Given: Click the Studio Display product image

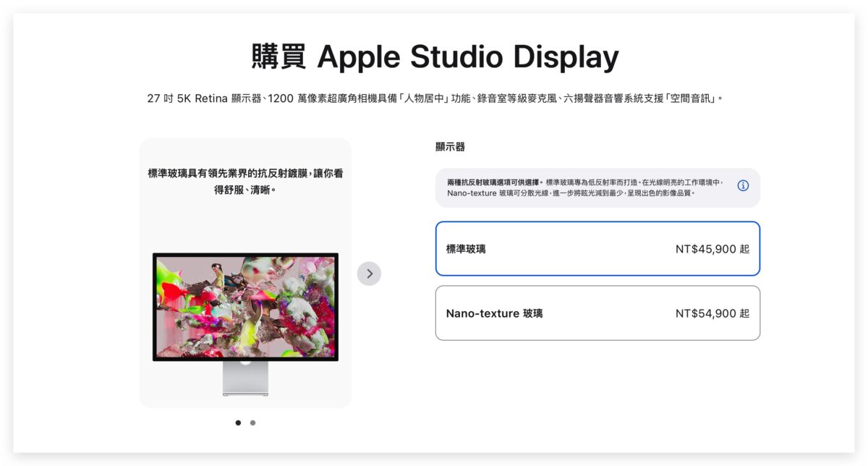Looking at the screenshot, I should click(x=245, y=323).
